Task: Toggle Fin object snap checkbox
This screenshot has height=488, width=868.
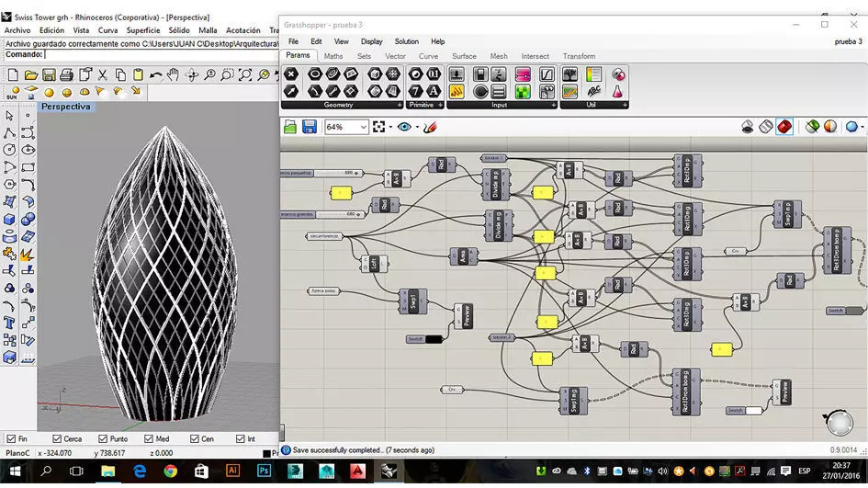Action: [x=11, y=438]
